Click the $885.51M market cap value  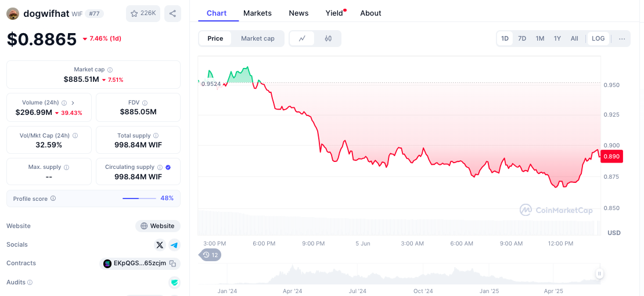(x=81, y=80)
